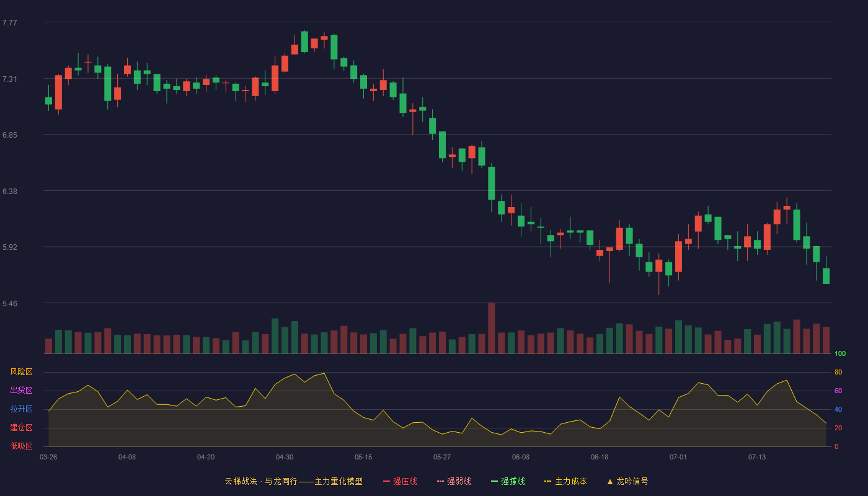The height and width of the screenshot is (496, 868).
Task: Click the 07-01 date label
Action: (x=678, y=457)
